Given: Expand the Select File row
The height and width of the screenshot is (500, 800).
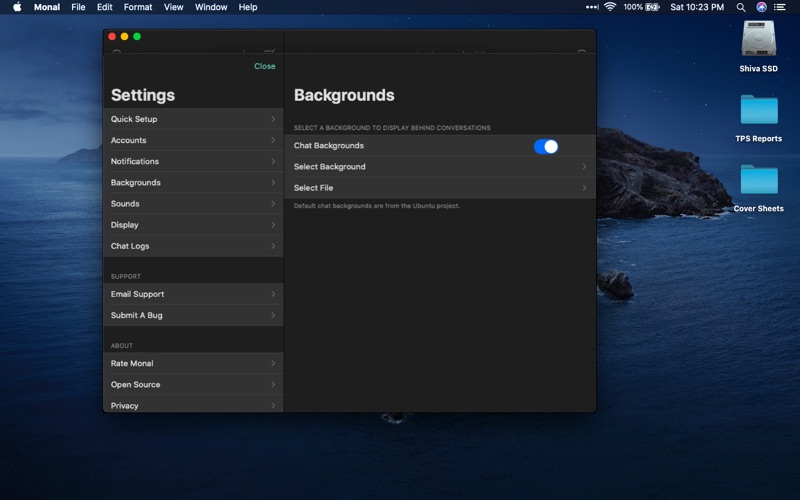Looking at the screenshot, I should tap(440, 188).
